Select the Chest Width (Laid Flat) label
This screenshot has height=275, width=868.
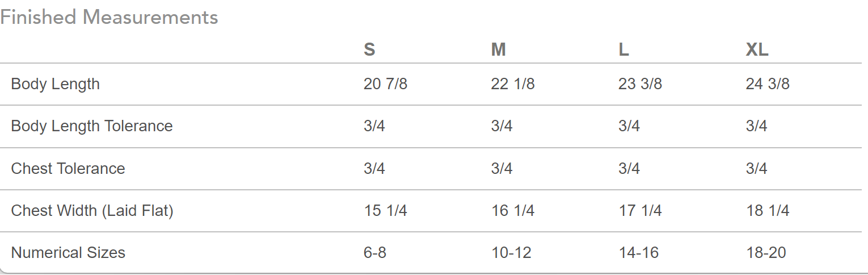92,211
